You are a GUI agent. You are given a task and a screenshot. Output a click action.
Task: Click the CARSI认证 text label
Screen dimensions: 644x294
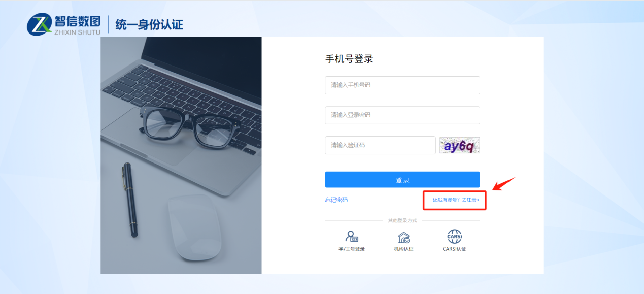point(455,249)
